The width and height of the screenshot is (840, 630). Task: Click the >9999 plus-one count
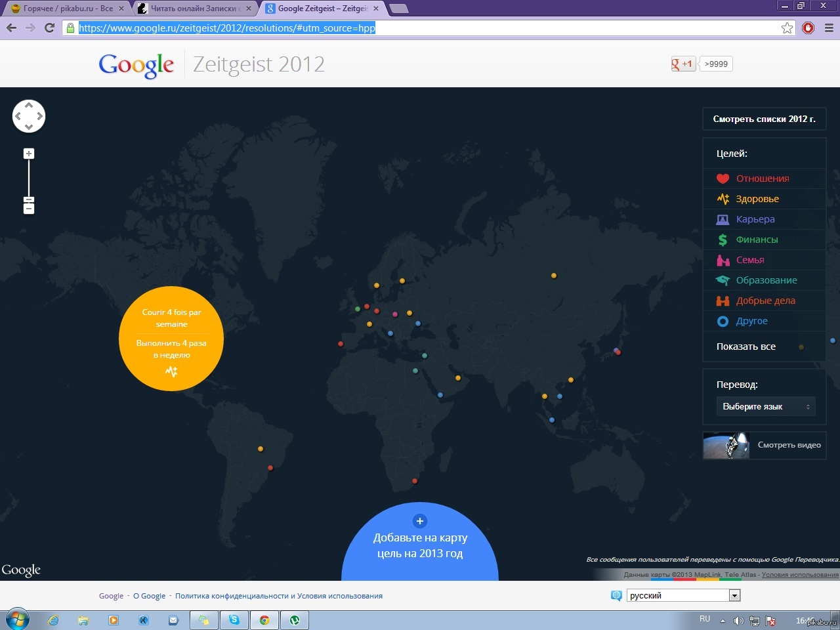coord(716,64)
